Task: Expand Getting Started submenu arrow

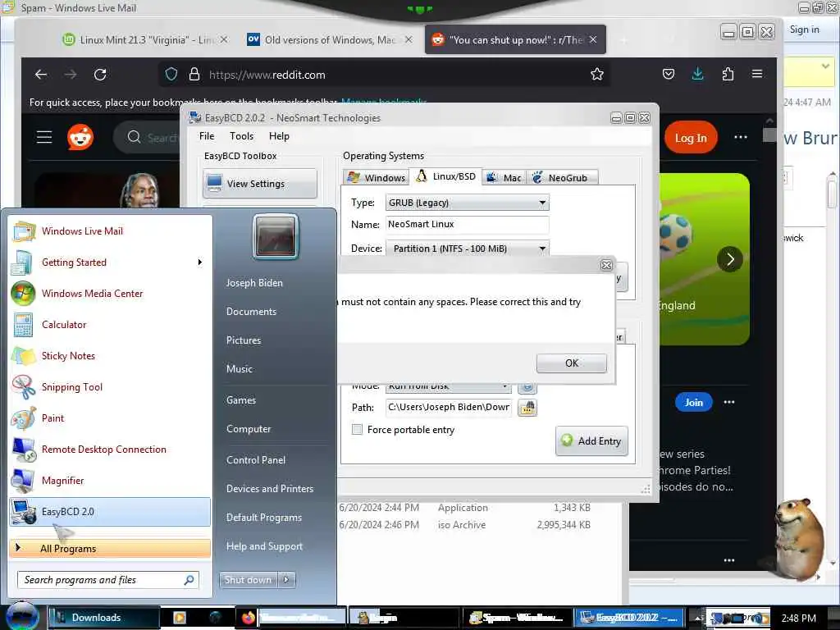Action: 200,262
